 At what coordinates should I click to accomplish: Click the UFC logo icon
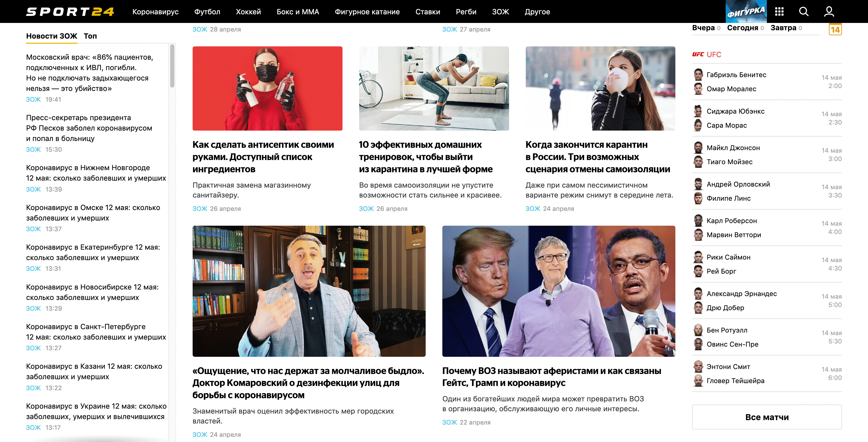point(698,54)
